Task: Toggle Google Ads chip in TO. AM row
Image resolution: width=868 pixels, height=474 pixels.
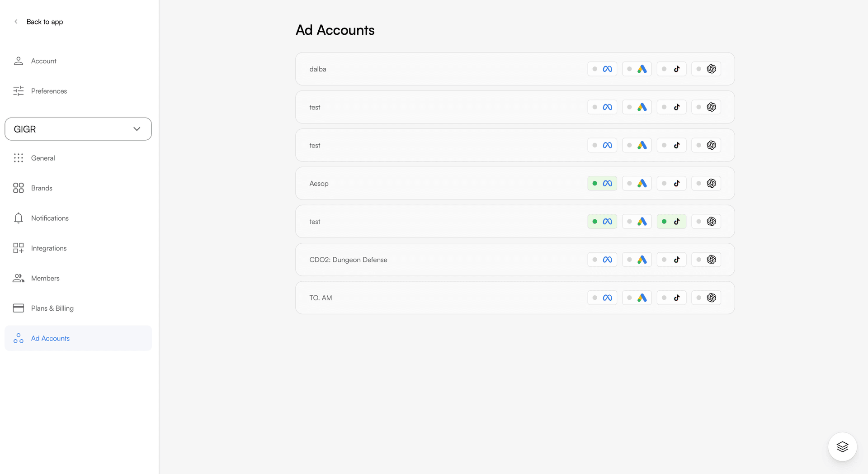Action: [x=637, y=298]
